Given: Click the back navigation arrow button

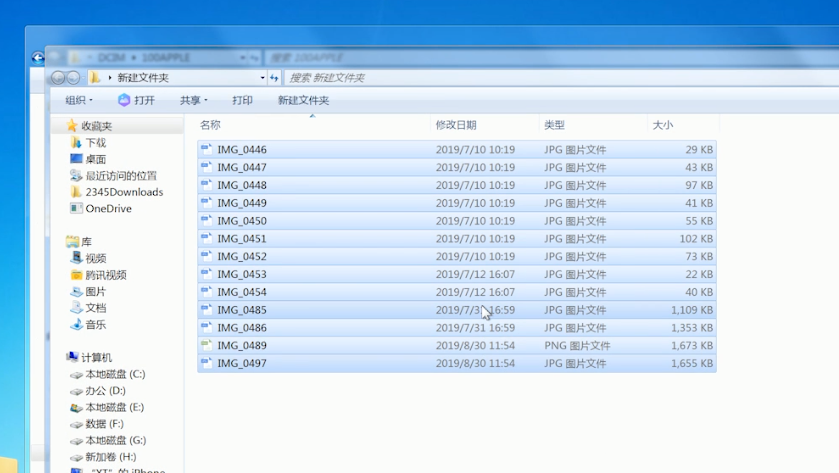Looking at the screenshot, I should click(57, 78).
